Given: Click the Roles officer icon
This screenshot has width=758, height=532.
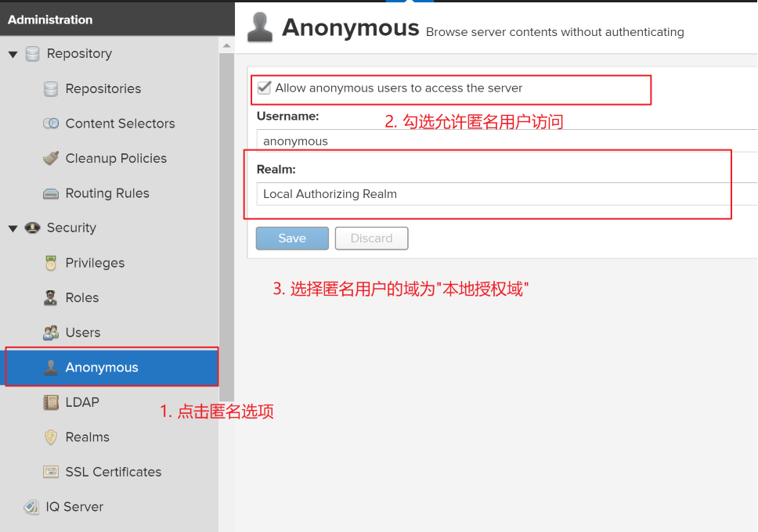Looking at the screenshot, I should tap(50, 297).
